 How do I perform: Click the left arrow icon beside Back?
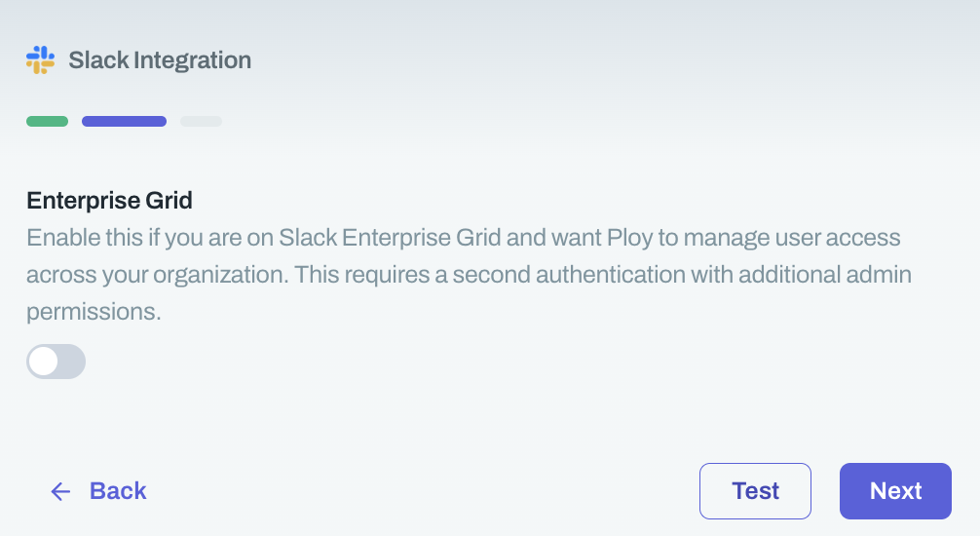click(x=60, y=491)
